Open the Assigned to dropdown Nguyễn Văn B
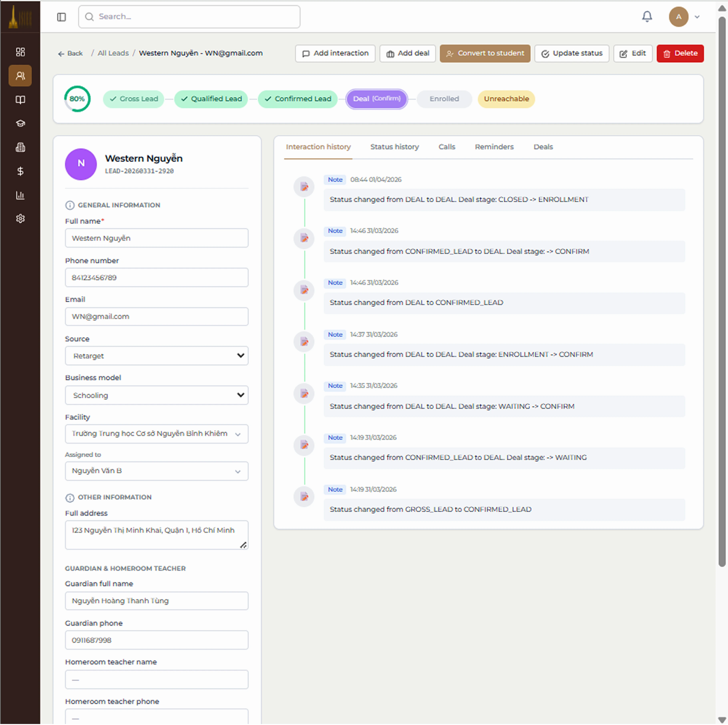This screenshot has height=725, width=728. 157,471
